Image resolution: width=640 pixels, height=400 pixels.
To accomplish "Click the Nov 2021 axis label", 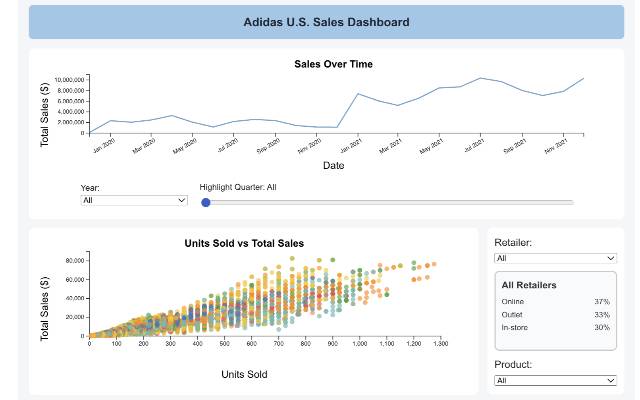I will [556, 146].
